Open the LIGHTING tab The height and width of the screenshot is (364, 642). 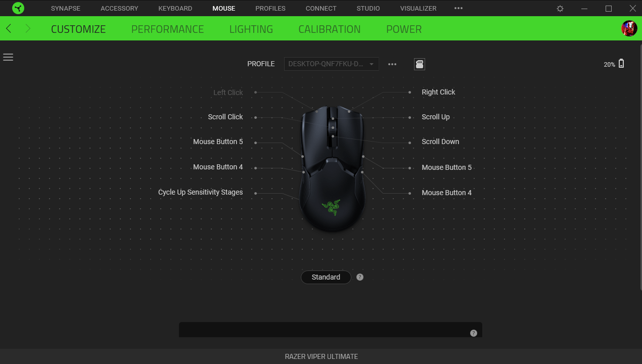[x=251, y=29]
